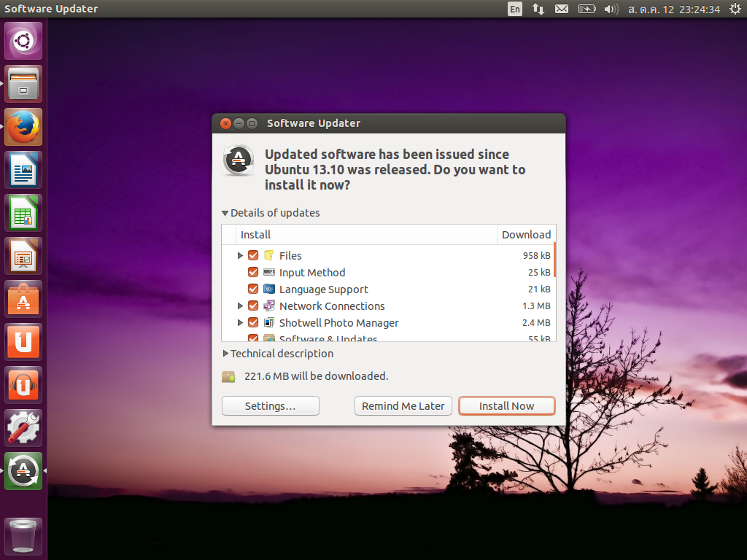747x560 pixels.
Task: Click the 1.3 MB download size value
Action: 536,306
